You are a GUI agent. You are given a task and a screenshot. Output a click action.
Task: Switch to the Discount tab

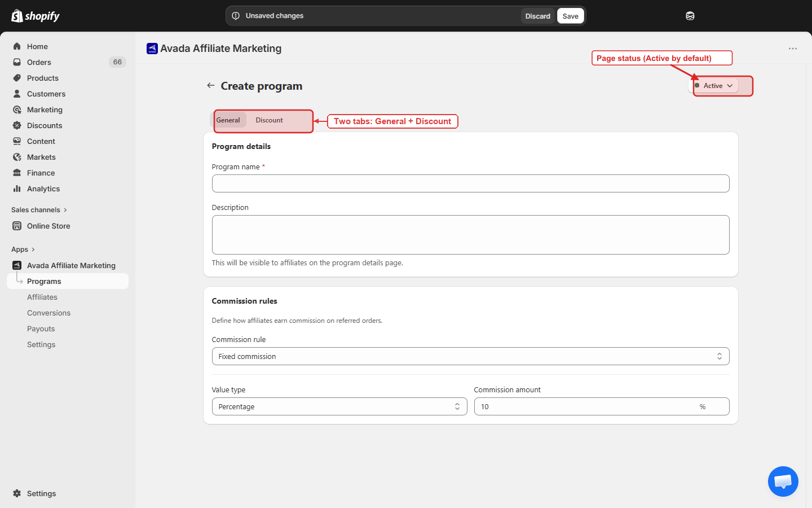270,120
